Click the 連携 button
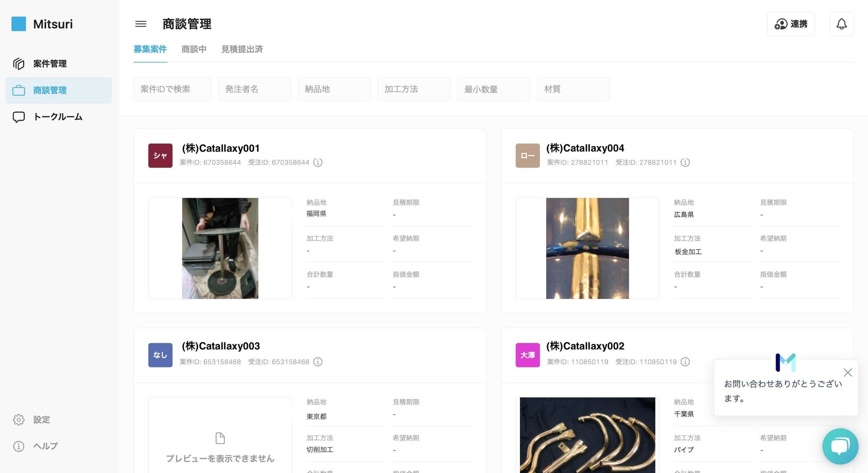The width and height of the screenshot is (868, 473). coord(791,24)
